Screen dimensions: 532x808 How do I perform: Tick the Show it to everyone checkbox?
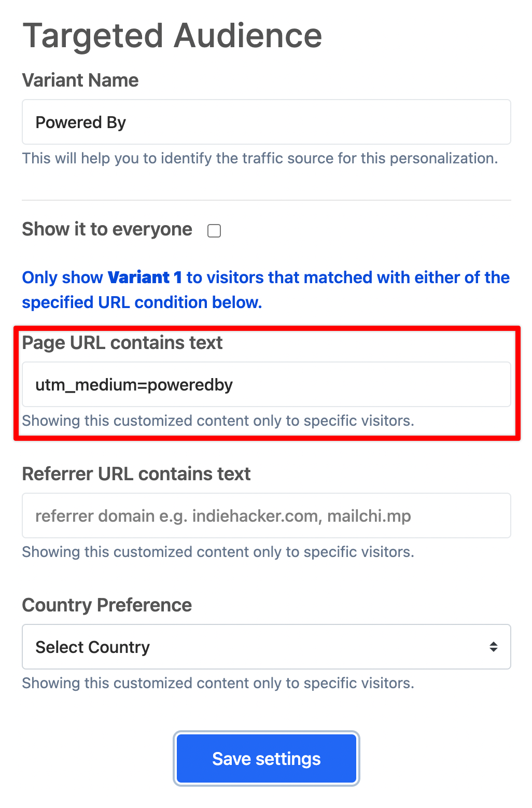coord(214,231)
